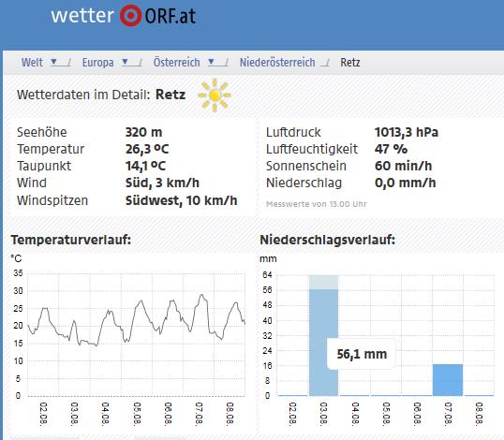The image size is (504, 440).
Task: Click the Luftdruck value 1013,3 hPa
Action: point(407,132)
